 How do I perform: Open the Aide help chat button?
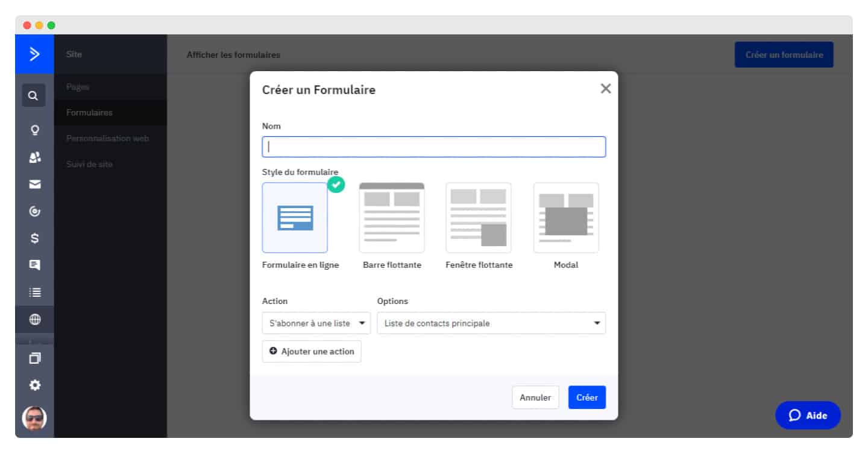pyautogui.click(x=808, y=416)
